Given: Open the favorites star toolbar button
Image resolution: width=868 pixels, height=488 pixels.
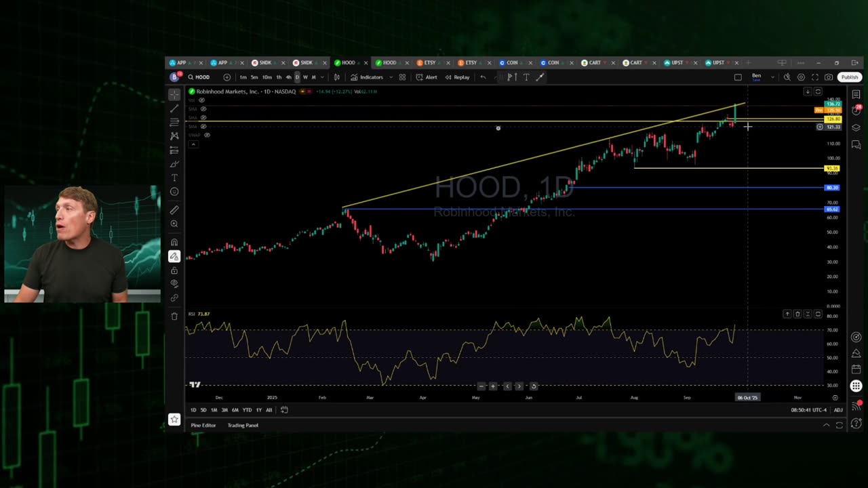Looking at the screenshot, I should (174, 420).
